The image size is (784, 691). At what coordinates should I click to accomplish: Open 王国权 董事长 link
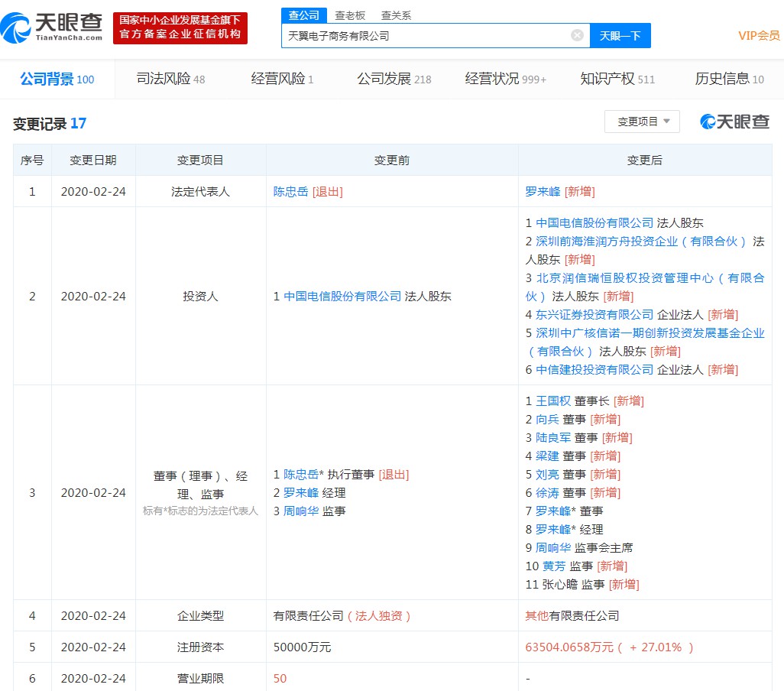(553, 401)
